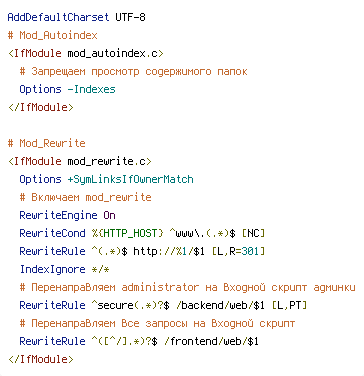
Task: Click the '# Mod_Autoindex' comment line
Action: pyautogui.click(x=52, y=35)
